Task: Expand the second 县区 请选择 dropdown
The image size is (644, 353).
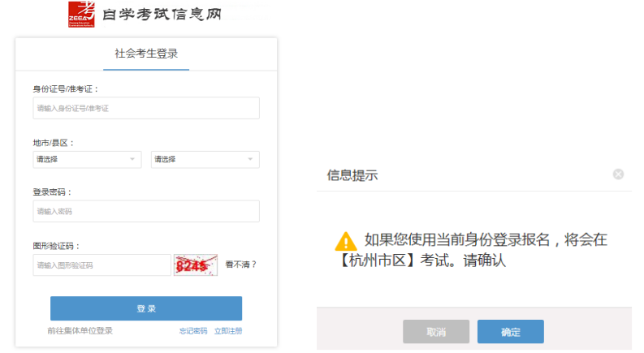Action: [x=205, y=159]
